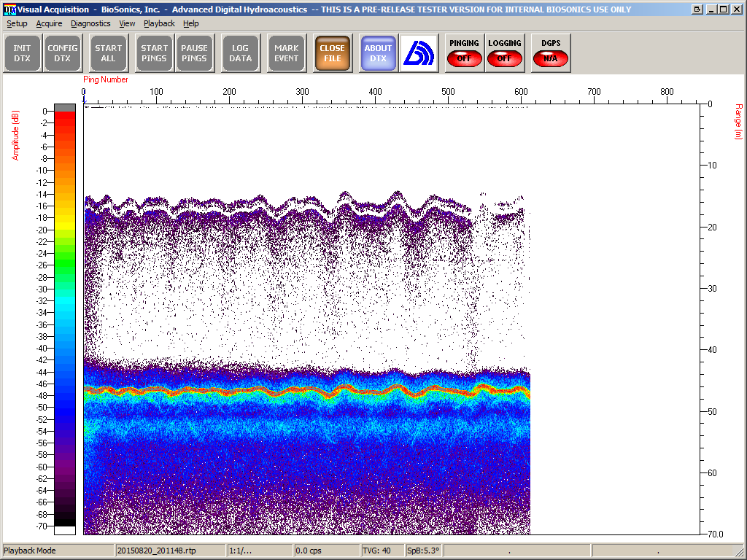Click the INIT DTX button
747x560 pixels.
pyautogui.click(x=22, y=53)
